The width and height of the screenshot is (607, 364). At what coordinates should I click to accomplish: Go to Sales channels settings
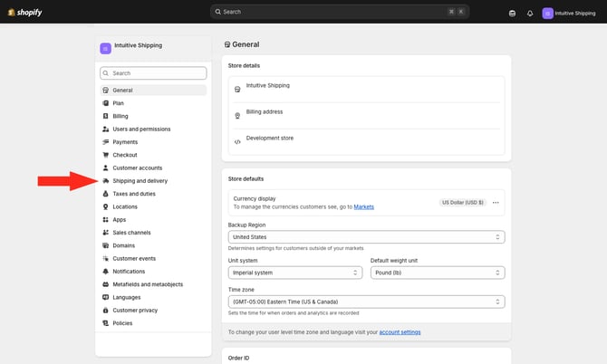click(153, 233)
